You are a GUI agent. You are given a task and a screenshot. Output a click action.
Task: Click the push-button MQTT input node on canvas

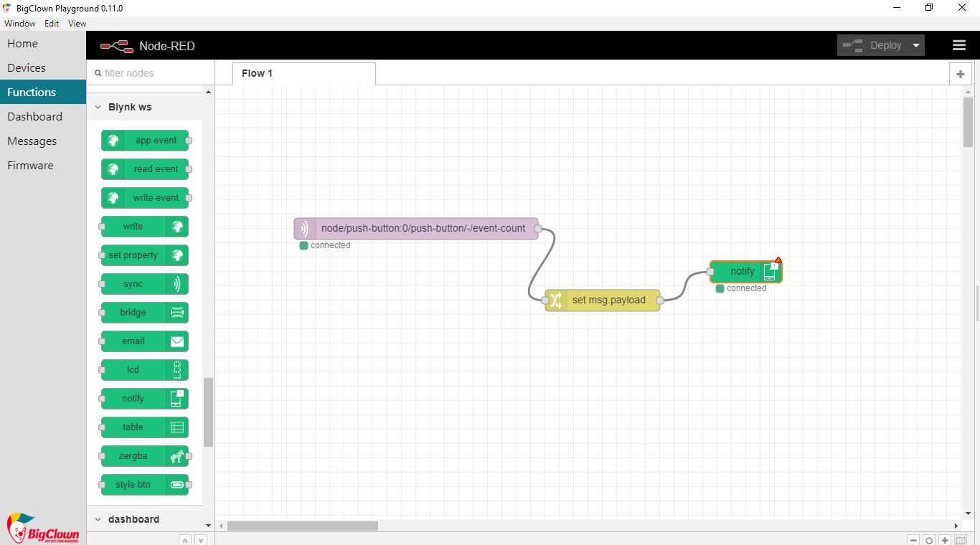coord(416,229)
